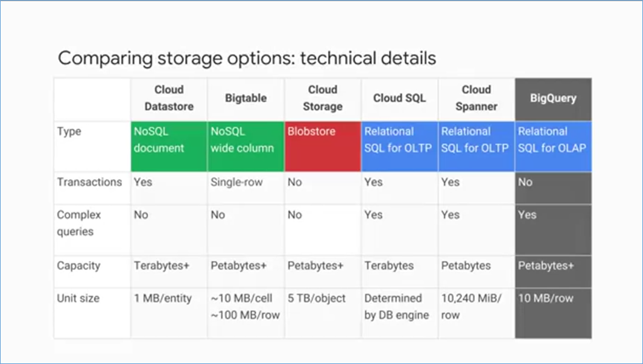643x364 pixels.
Task: Select the '5 TB/object' unit size cell
Action: (x=317, y=298)
